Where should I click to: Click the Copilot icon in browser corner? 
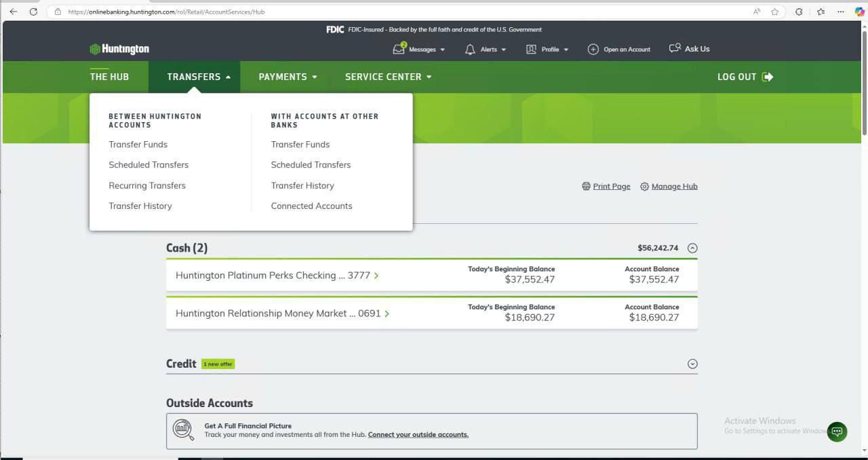pos(859,12)
